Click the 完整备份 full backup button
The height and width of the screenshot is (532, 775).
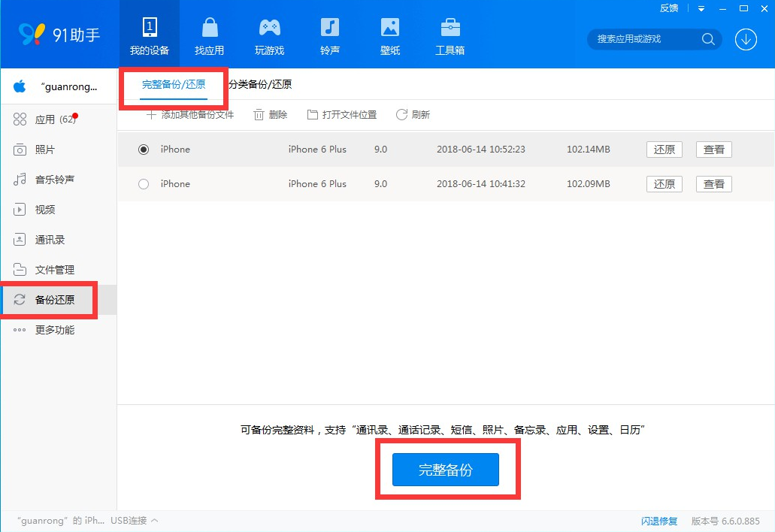(x=445, y=470)
